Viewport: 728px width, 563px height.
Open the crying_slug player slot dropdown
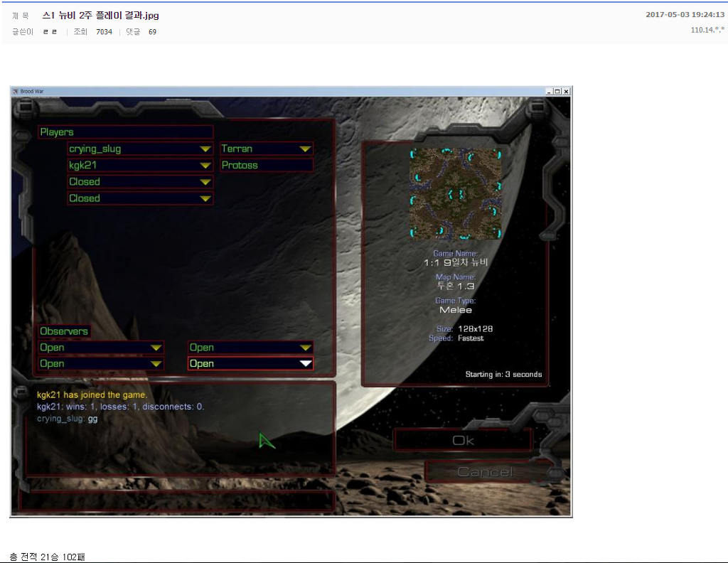pos(205,149)
